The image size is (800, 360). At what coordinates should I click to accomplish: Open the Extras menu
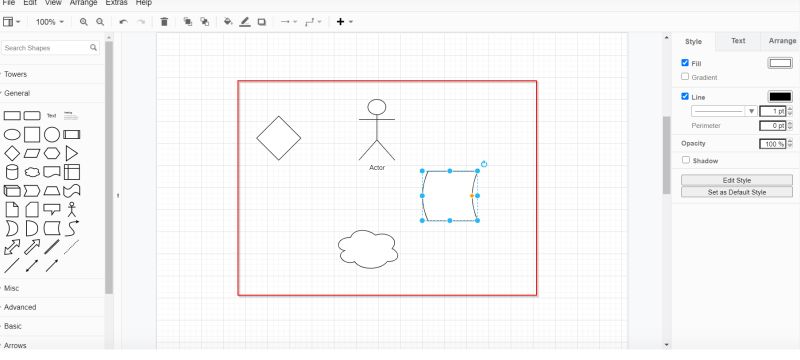(116, 3)
